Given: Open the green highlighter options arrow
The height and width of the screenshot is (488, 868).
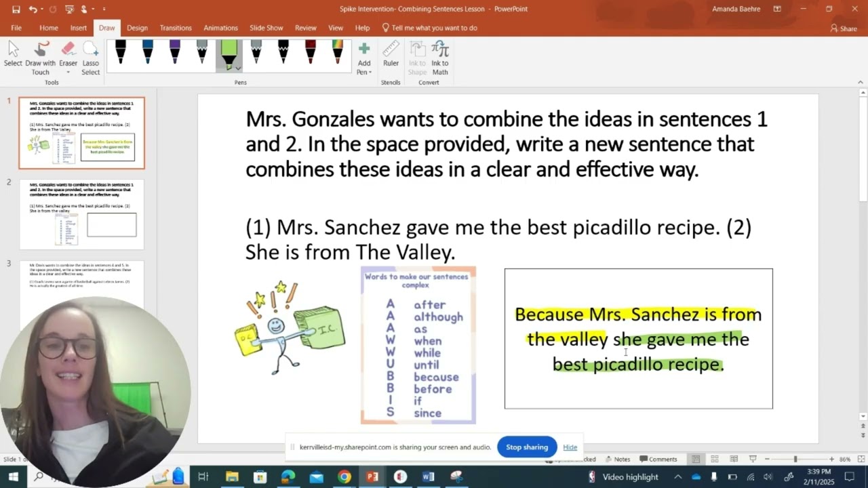Looking at the screenshot, I should click(238, 68).
